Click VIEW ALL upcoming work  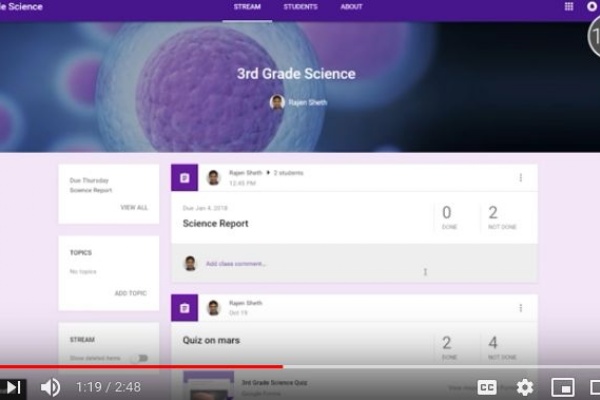134,207
